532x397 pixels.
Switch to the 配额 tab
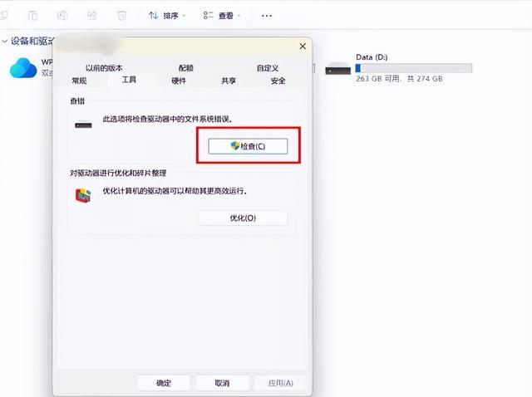point(186,68)
